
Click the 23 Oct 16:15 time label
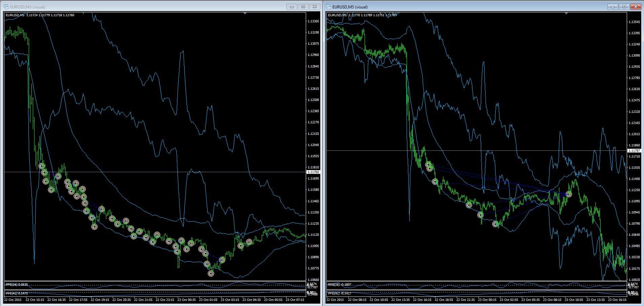pyautogui.click(x=617, y=300)
